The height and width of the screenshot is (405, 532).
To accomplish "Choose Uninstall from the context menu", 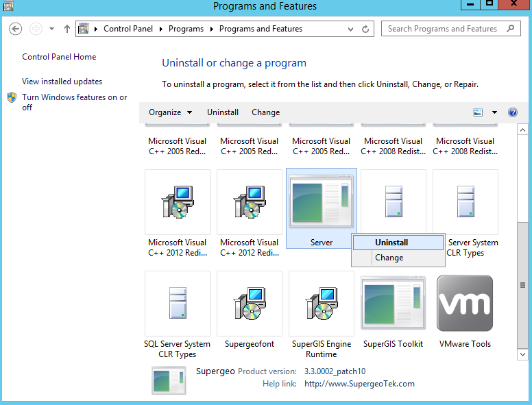I will pos(398,243).
